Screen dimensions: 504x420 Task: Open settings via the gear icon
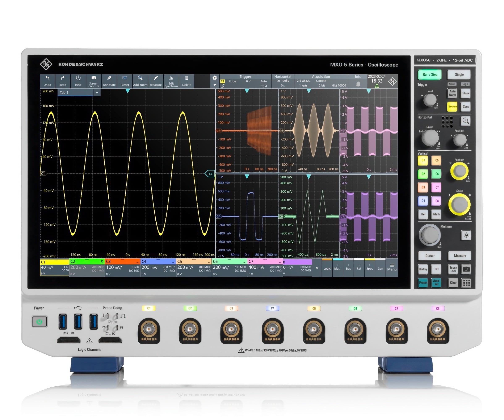(215, 78)
